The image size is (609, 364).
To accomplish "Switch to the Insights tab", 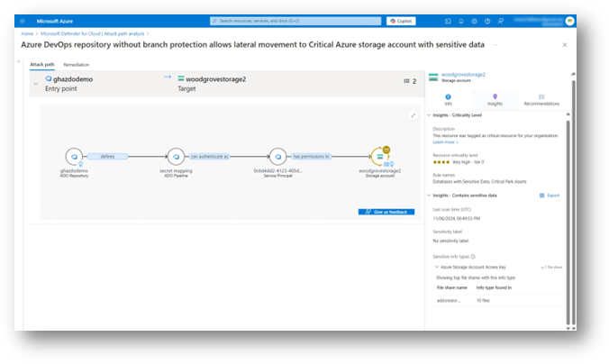I will coord(495,100).
